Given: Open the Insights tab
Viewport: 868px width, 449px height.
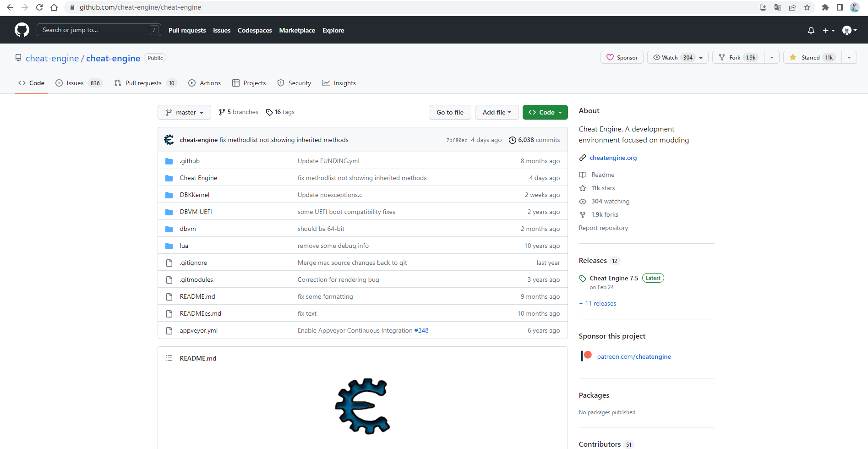Looking at the screenshot, I should point(339,83).
